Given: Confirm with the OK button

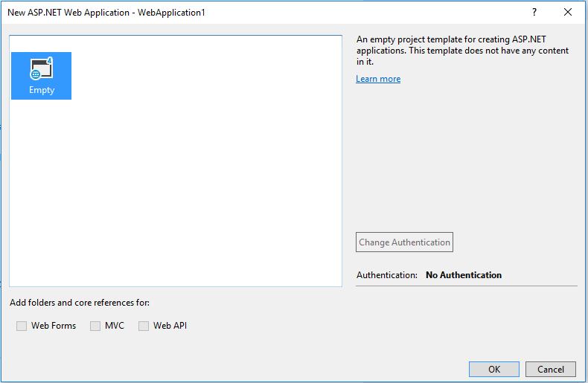Looking at the screenshot, I should coord(494,369).
